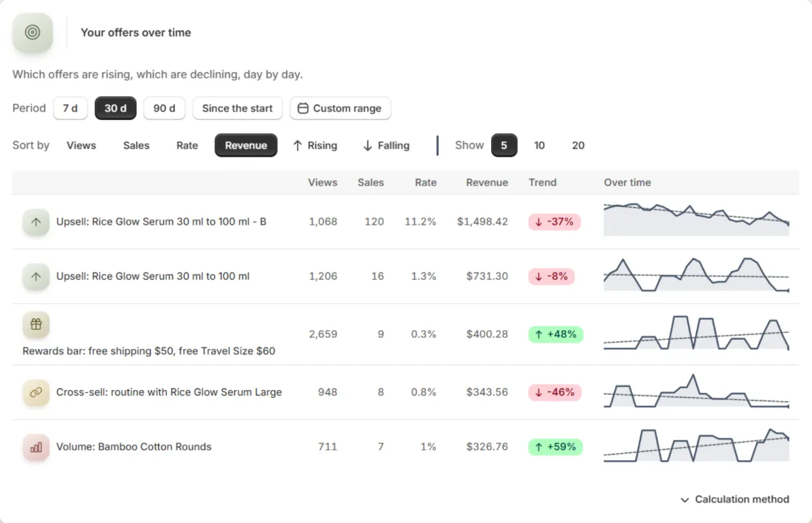Click the Sales column header

371,183
